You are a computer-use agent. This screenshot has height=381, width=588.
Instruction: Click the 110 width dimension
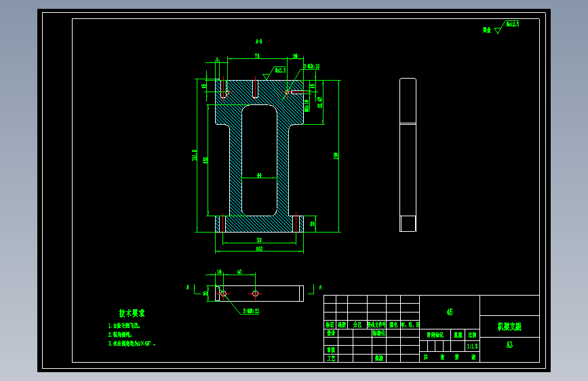259,248
